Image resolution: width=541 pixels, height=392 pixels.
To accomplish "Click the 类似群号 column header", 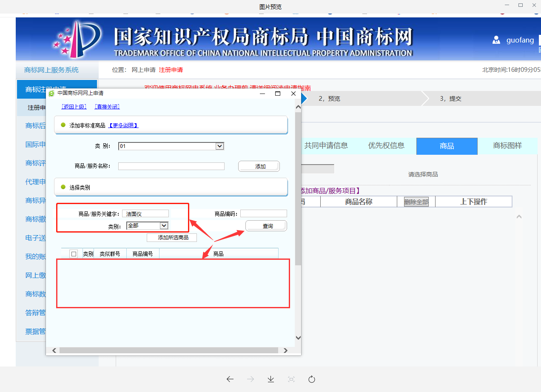I will (x=110, y=254).
